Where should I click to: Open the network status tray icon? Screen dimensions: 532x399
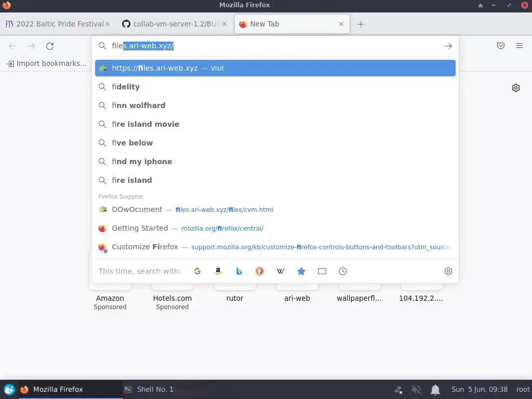pyautogui.click(x=398, y=390)
